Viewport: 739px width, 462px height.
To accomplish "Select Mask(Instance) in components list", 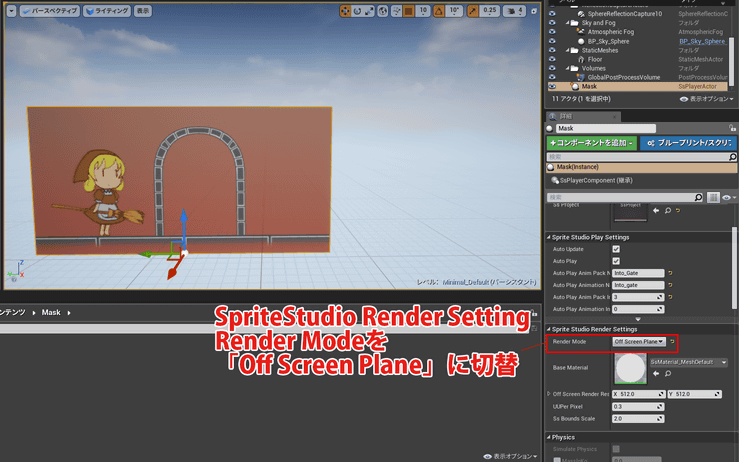I will point(642,167).
